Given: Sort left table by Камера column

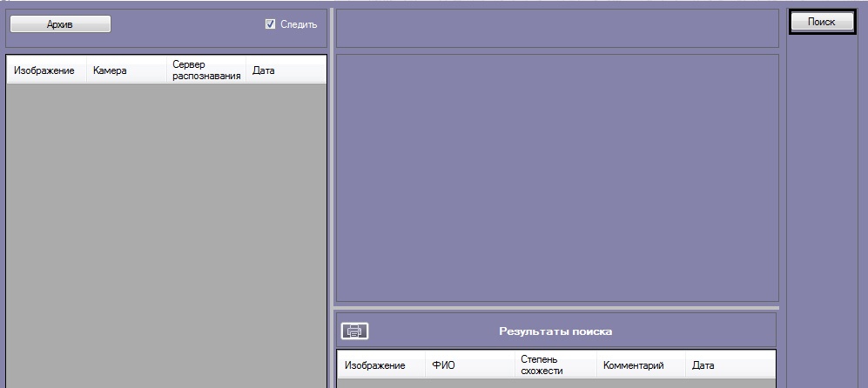Looking at the screenshot, I should pyautogui.click(x=110, y=70).
